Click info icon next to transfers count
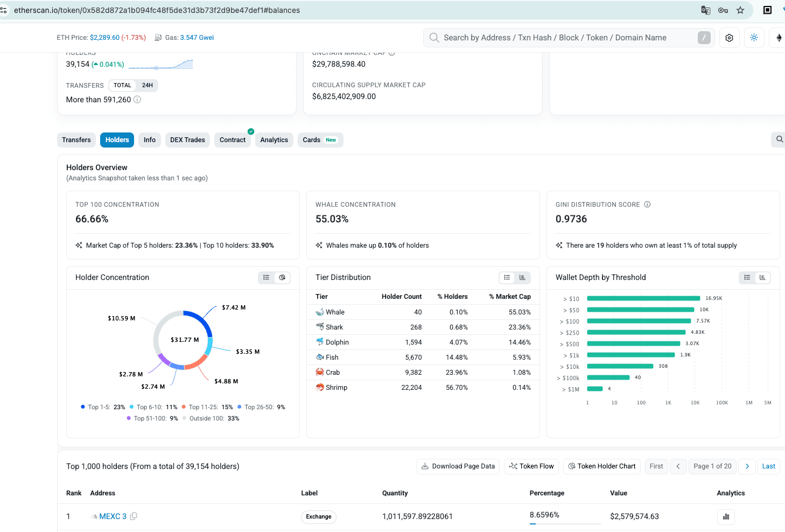Image resolution: width=785 pixels, height=532 pixels. coord(137,100)
